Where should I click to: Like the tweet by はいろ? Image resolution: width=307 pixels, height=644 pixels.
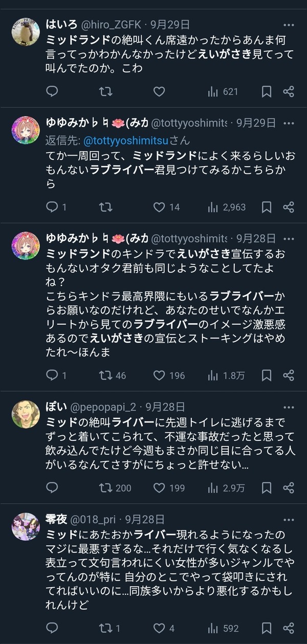coord(159,92)
